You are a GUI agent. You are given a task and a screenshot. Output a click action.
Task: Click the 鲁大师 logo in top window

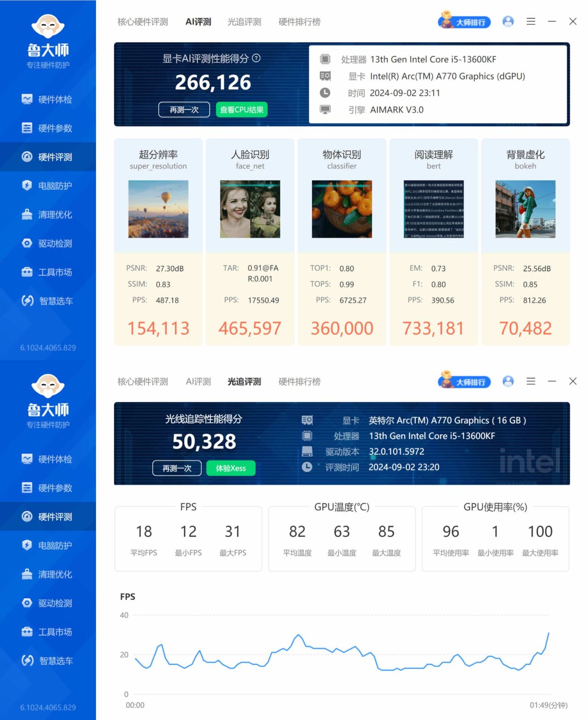(48, 40)
